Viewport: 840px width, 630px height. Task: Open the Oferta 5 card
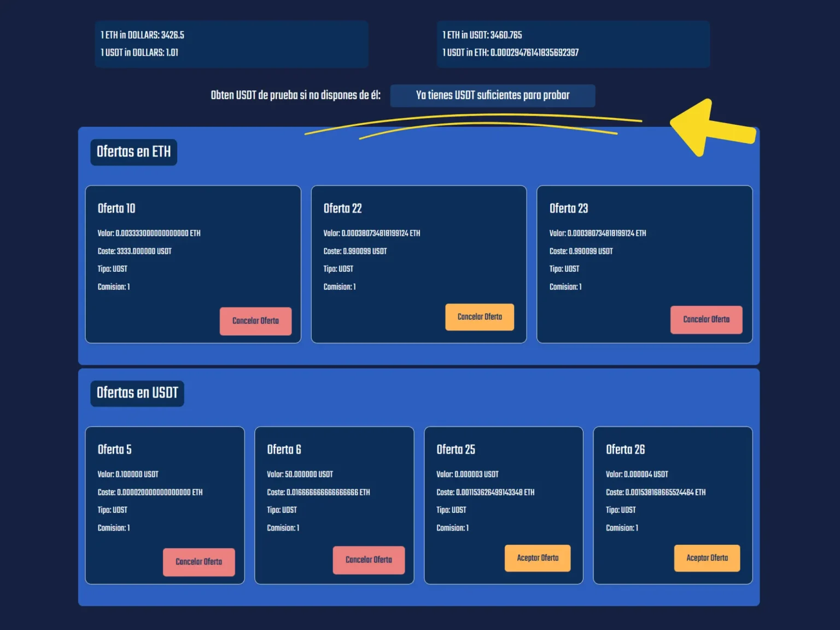pyautogui.click(x=164, y=505)
